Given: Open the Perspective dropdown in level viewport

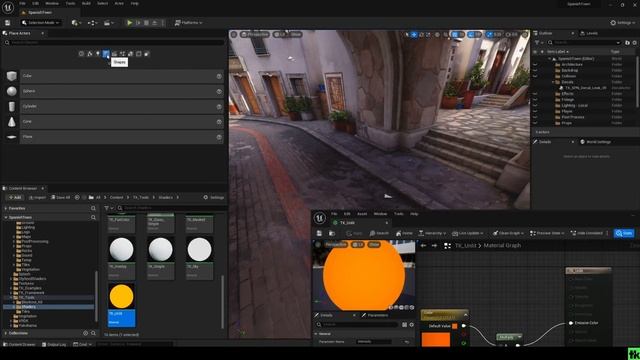Looking at the screenshot, I should 255,35.
